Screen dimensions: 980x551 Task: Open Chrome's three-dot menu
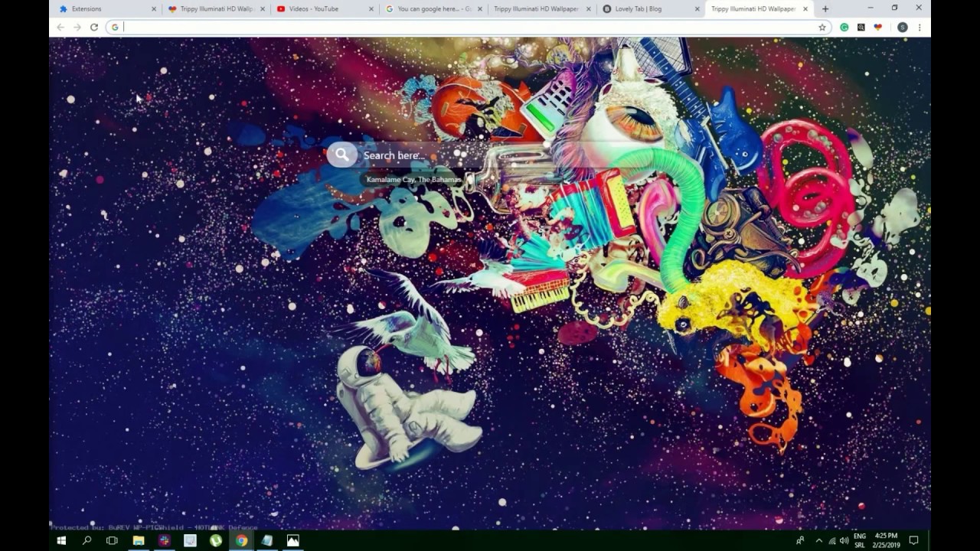(x=920, y=28)
